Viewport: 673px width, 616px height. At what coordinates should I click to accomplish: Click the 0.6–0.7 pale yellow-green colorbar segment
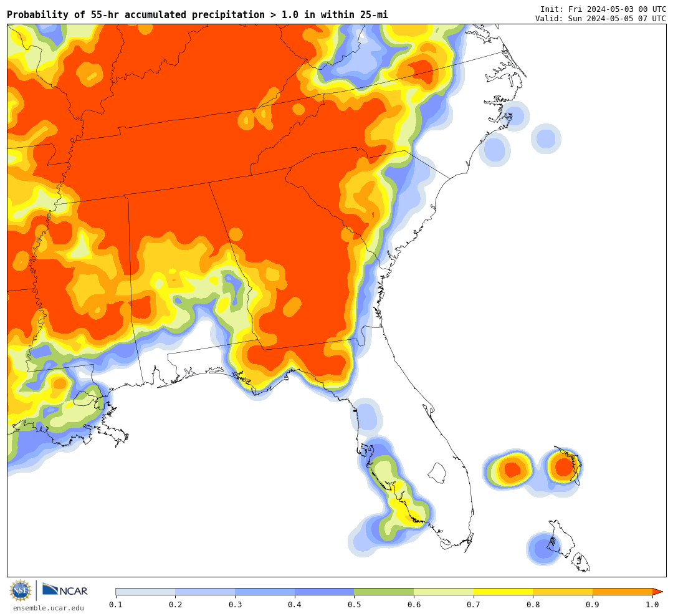444,592
